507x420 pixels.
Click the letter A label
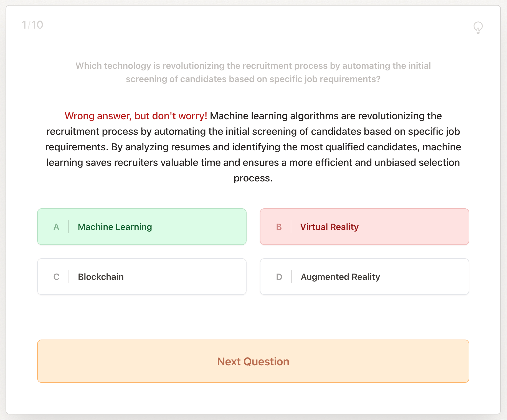(x=57, y=227)
